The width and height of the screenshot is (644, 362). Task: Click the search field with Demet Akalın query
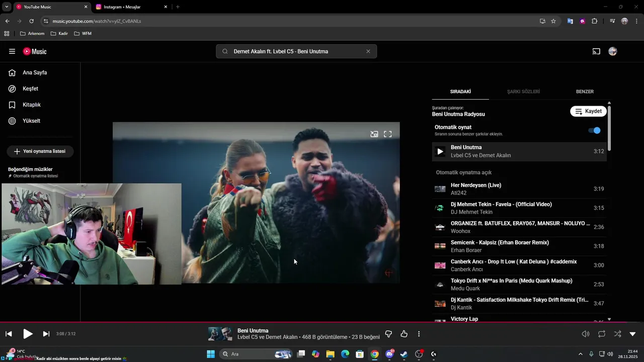point(296,51)
